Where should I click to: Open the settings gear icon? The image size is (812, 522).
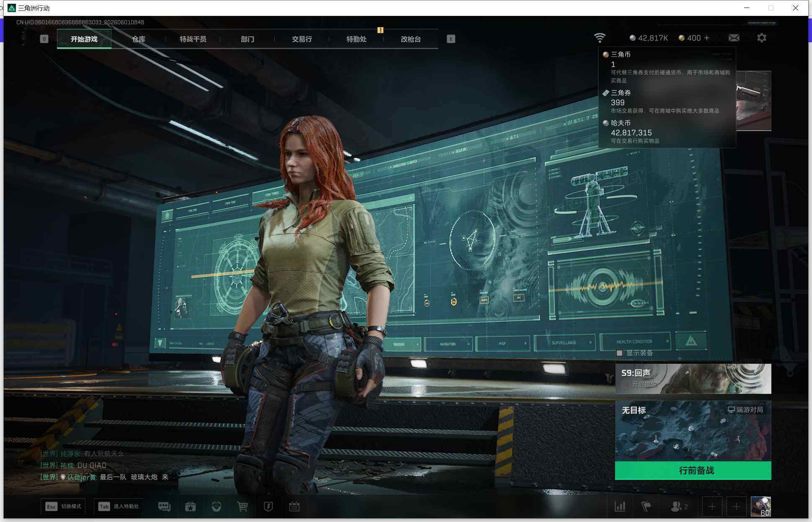[x=762, y=38]
